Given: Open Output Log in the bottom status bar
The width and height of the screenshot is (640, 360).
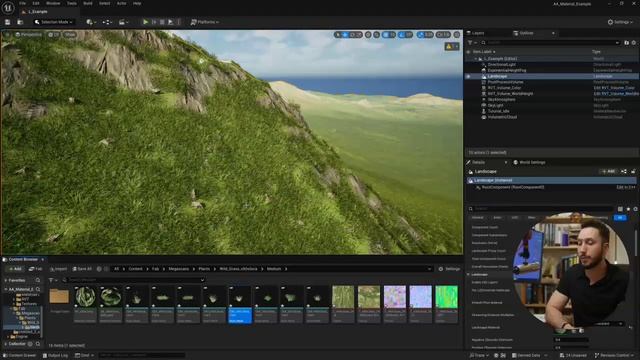Looking at the screenshot, I should coord(55,356).
